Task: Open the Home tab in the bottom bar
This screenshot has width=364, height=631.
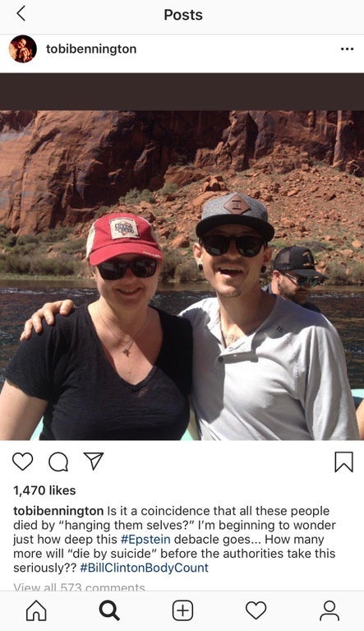Action: click(36, 610)
